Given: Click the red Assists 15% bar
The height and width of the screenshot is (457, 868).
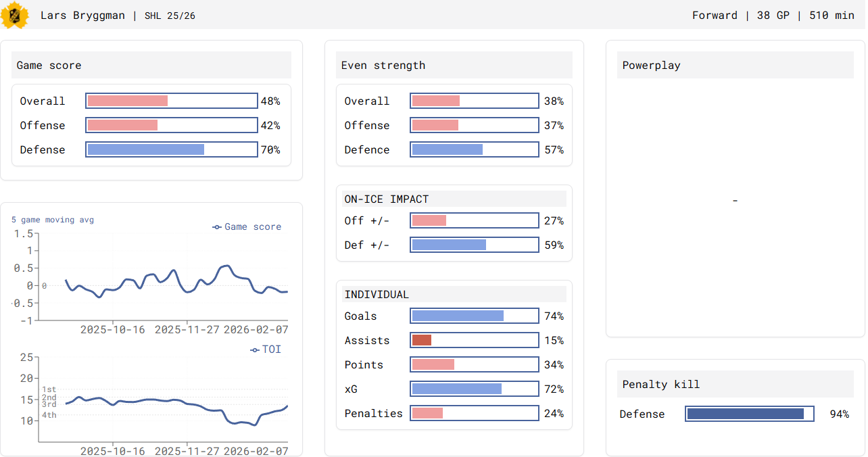Looking at the screenshot, I should (x=475, y=340).
